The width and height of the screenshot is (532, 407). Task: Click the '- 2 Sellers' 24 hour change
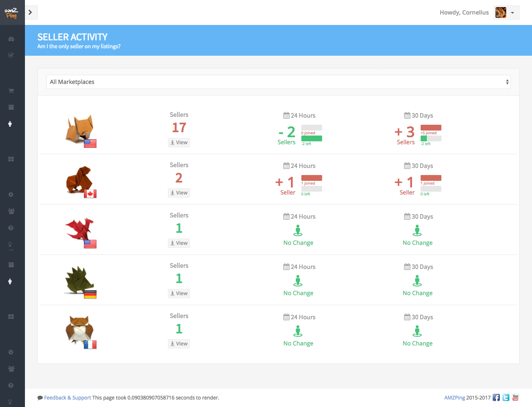pos(287,136)
